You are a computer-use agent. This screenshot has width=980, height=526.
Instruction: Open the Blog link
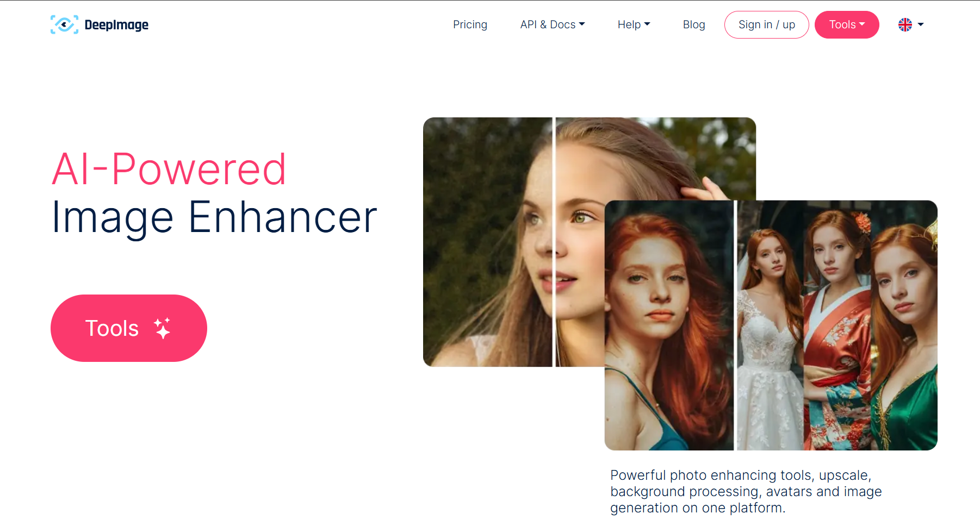[694, 24]
